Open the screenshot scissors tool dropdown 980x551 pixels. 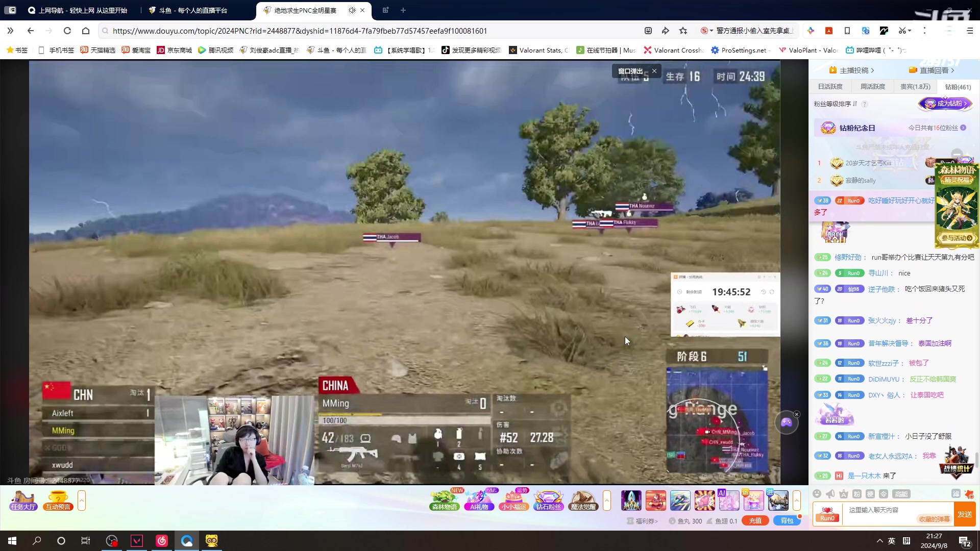click(x=904, y=31)
